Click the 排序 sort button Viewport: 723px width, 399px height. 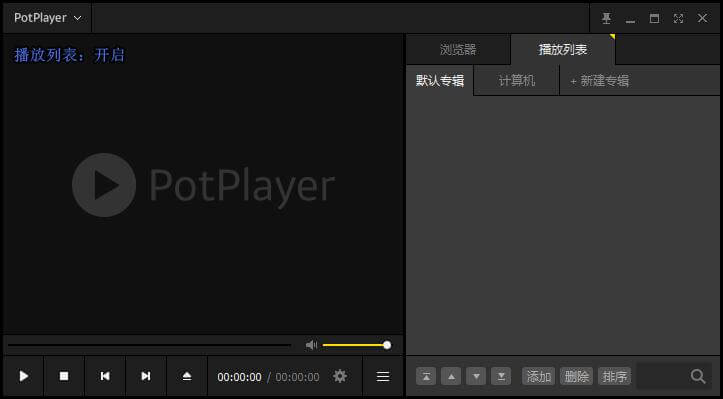614,376
